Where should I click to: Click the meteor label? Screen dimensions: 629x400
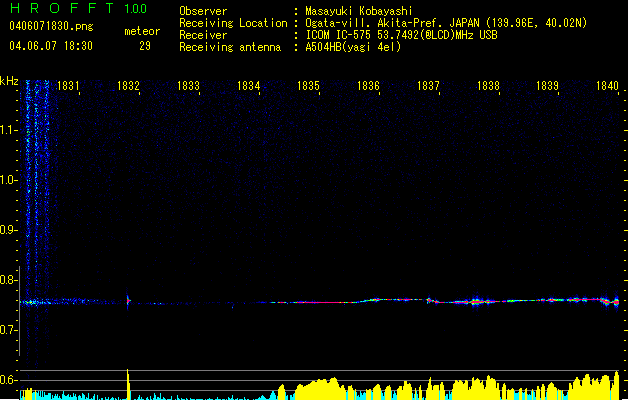tap(142, 31)
